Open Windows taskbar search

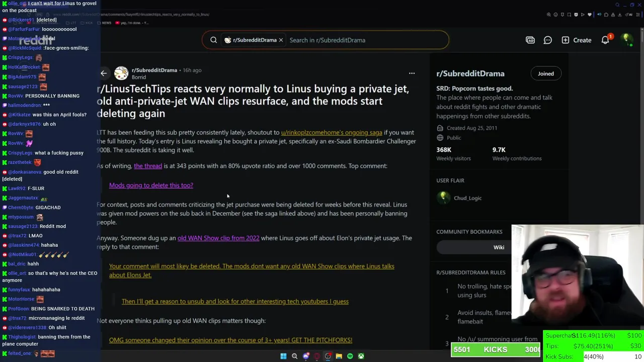pyautogui.click(x=294, y=356)
